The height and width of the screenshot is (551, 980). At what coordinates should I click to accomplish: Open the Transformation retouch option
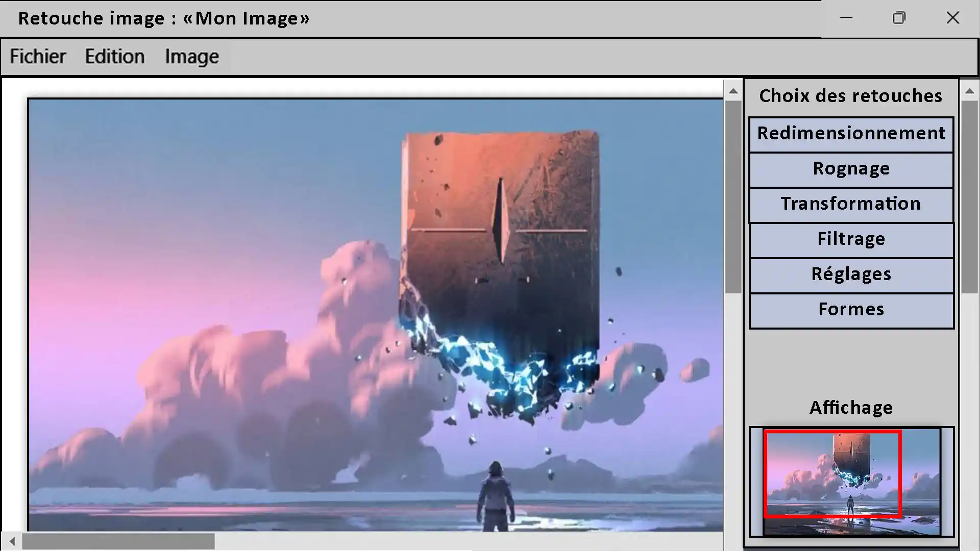(851, 205)
